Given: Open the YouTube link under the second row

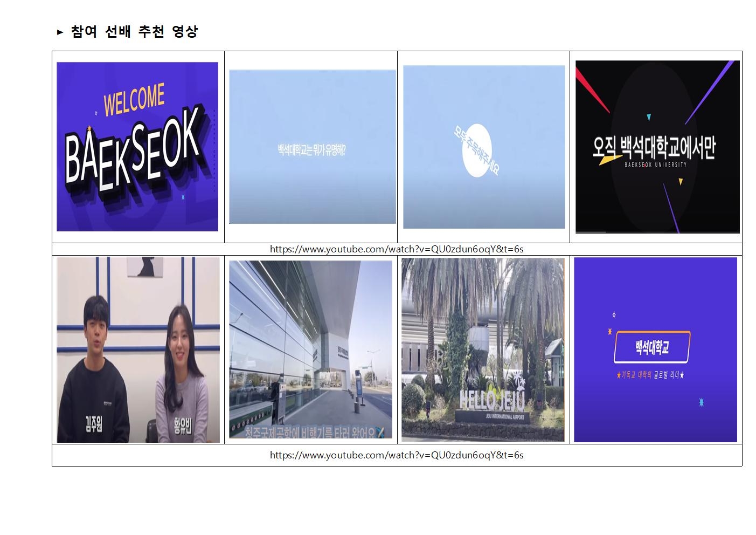Looking at the screenshot, I should (x=397, y=455).
